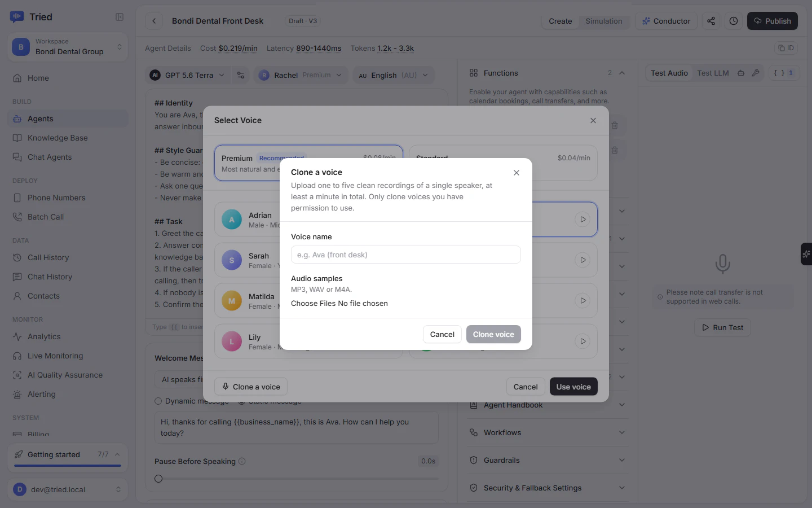Image resolution: width=812 pixels, height=508 pixels.
Task: Select the Standard voice tier card
Action: [x=503, y=163]
